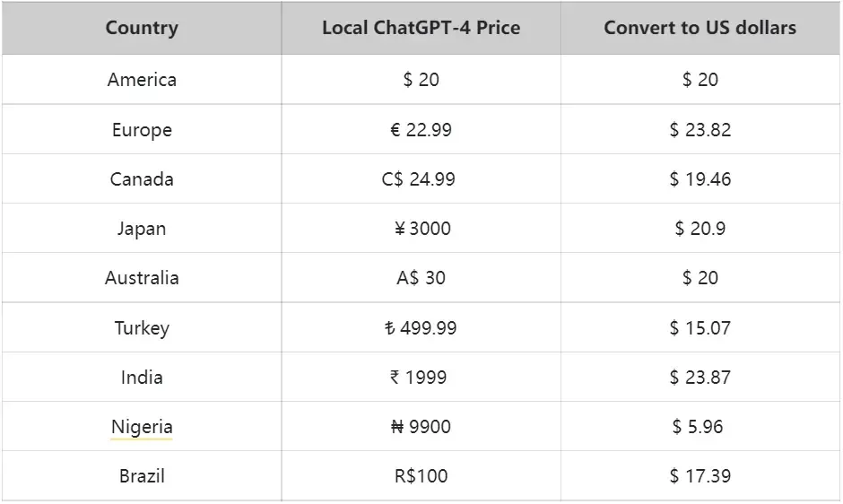Select the $ 15.07 converted value

pyautogui.click(x=700, y=328)
